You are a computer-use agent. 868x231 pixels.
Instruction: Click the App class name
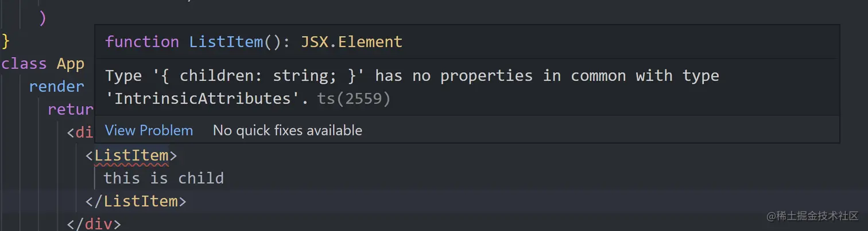coord(71,64)
